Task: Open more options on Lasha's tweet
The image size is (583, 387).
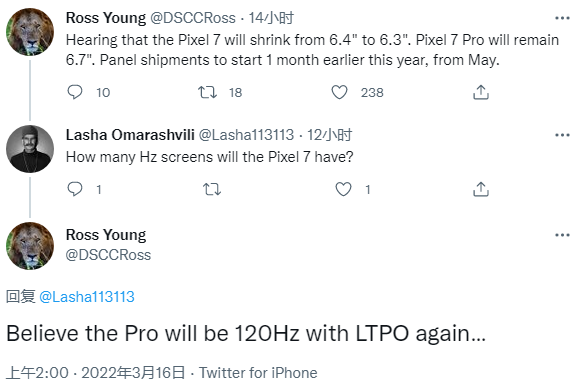Action: coord(562,135)
